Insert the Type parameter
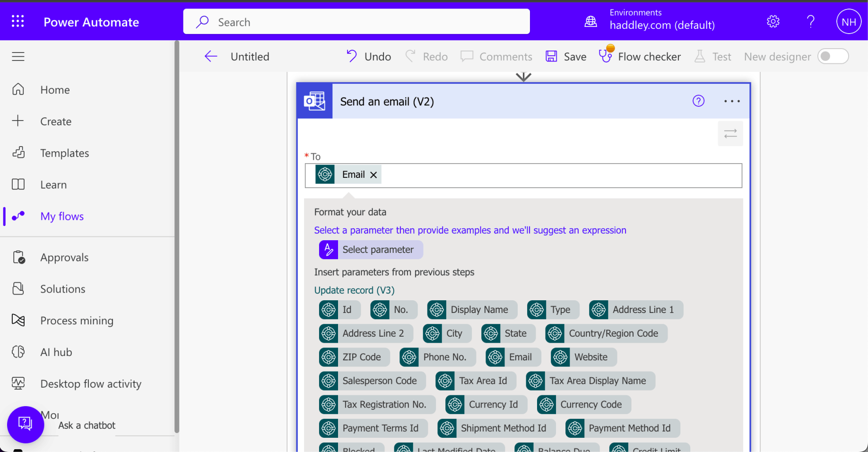This screenshot has width=868, height=452. (x=553, y=310)
